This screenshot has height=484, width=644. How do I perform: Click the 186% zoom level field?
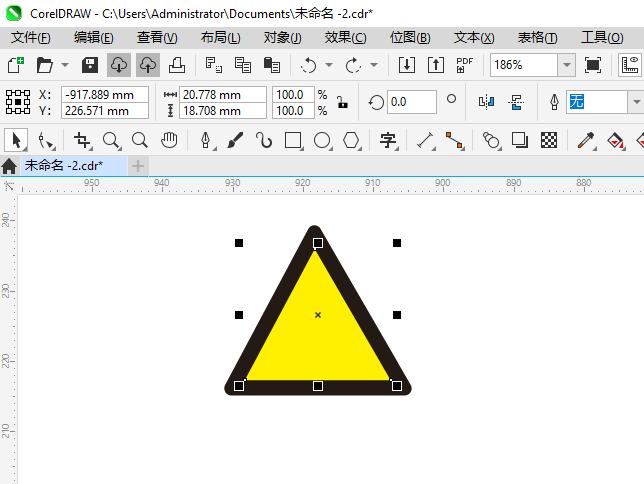524,65
